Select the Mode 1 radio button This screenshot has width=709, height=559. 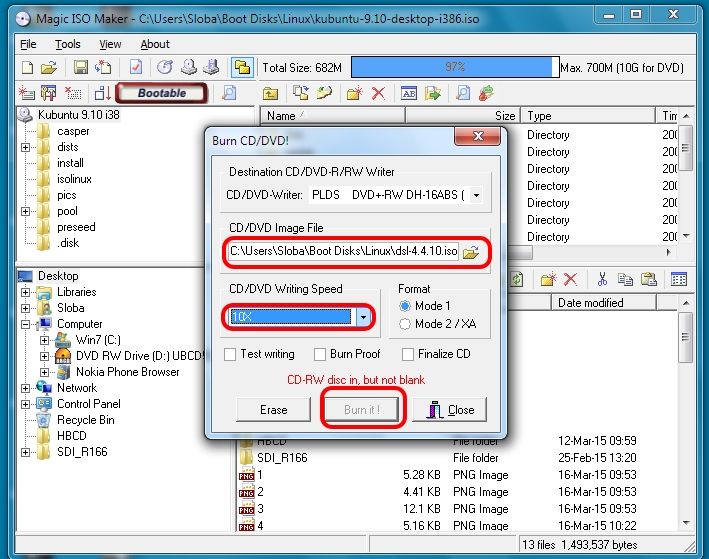click(x=405, y=306)
